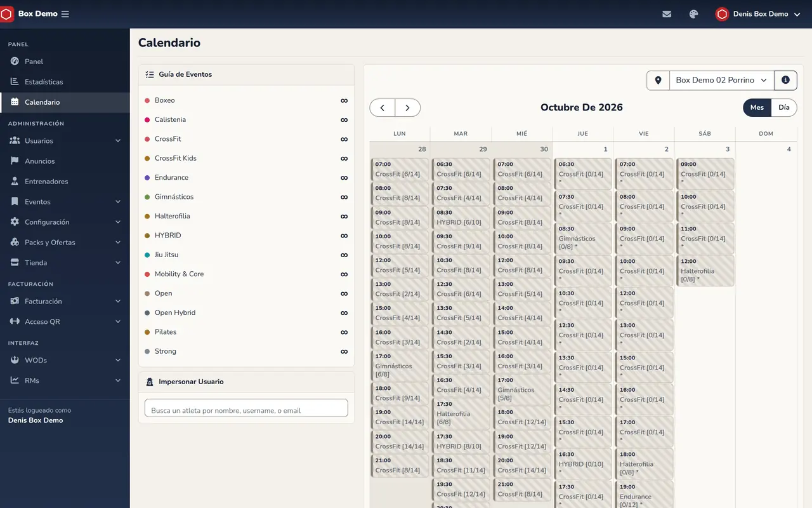Open the theme palette icon
The width and height of the screenshot is (812, 508).
pos(693,14)
